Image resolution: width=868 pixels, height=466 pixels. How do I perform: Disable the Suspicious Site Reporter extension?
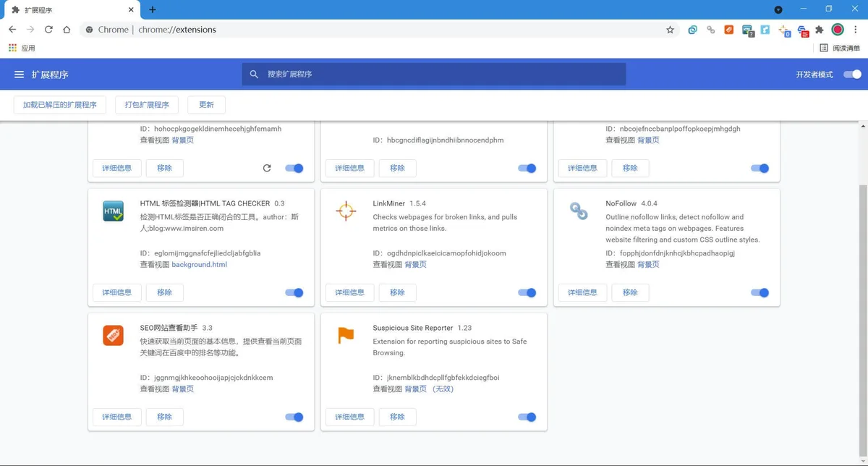(527, 417)
